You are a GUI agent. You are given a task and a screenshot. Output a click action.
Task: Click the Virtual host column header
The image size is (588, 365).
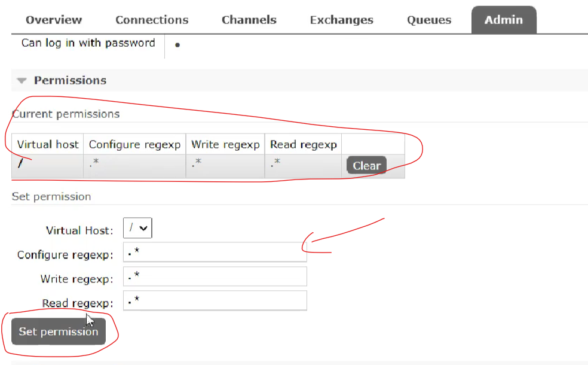(48, 144)
